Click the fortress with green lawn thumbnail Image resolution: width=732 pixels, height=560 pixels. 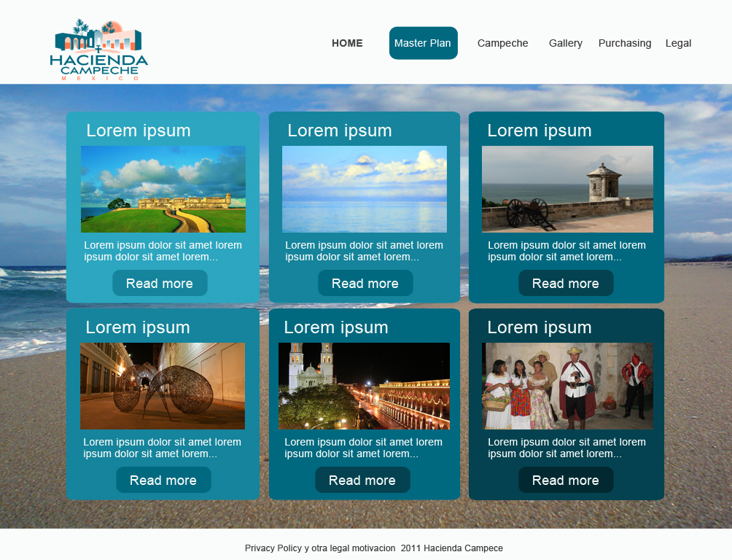[163, 189]
